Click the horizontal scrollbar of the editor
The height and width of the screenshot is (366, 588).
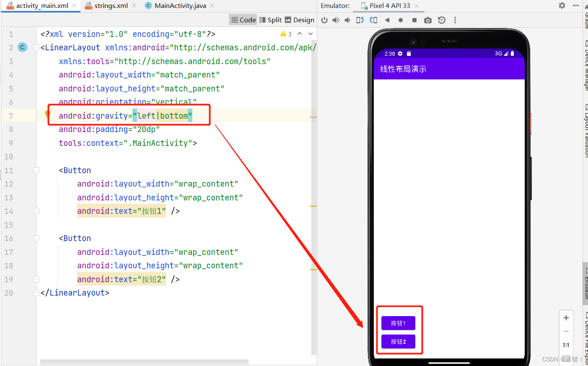pyautogui.click(x=144, y=362)
